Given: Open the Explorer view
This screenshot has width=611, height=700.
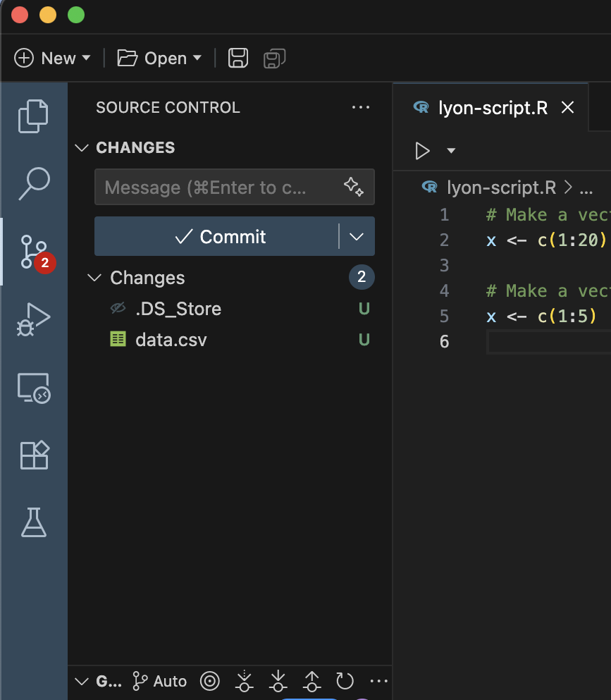Looking at the screenshot, I should (33, 116).
